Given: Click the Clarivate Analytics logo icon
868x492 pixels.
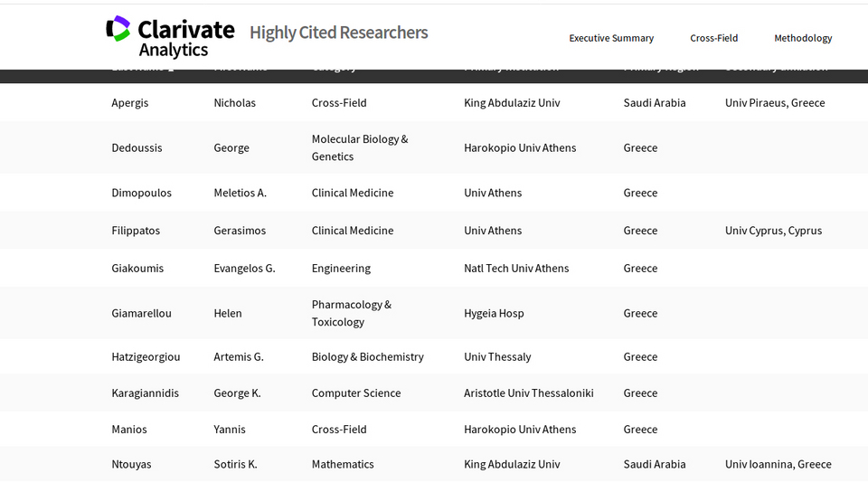Looking at the screenshot, I should pos(118,28).
